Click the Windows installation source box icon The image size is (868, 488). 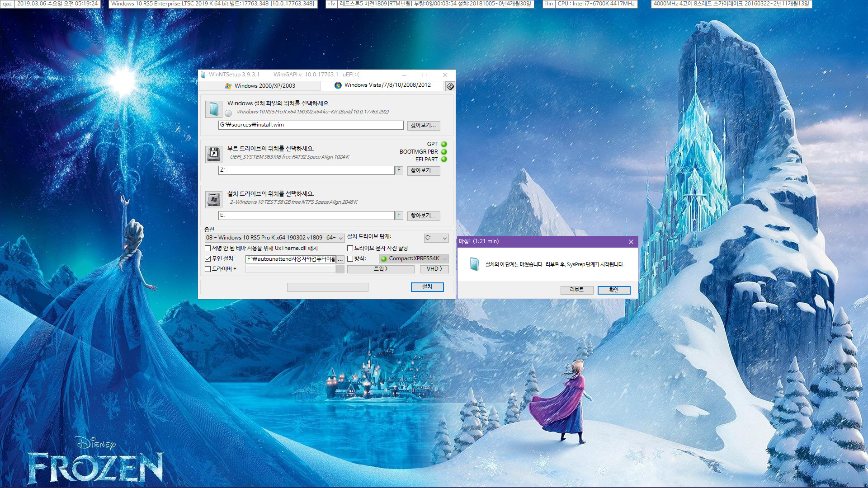tap(213, 109)
